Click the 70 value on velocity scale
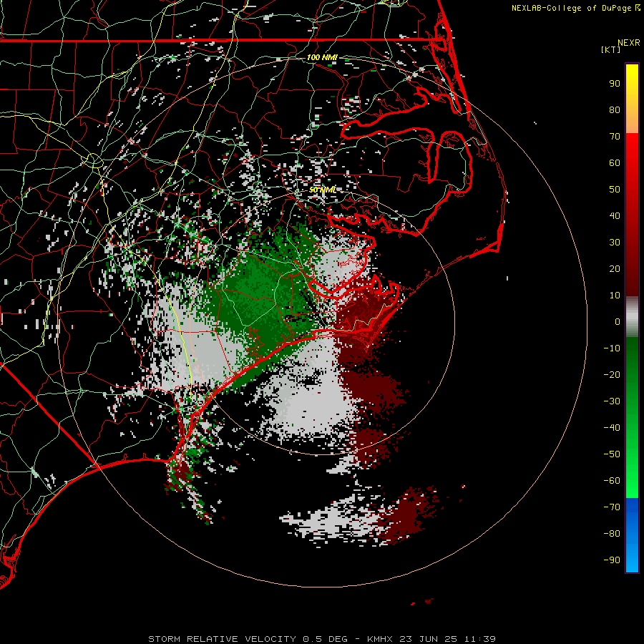Screen dimensions: 644x644 pos(615,137)
